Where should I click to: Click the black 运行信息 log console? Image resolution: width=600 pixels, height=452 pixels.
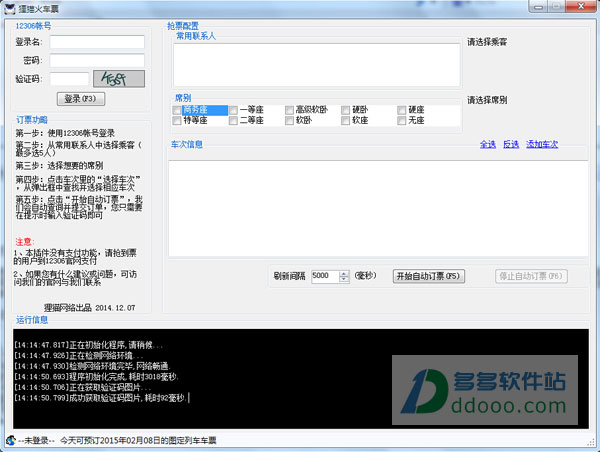pyautogui.click(x=301, y=379)
